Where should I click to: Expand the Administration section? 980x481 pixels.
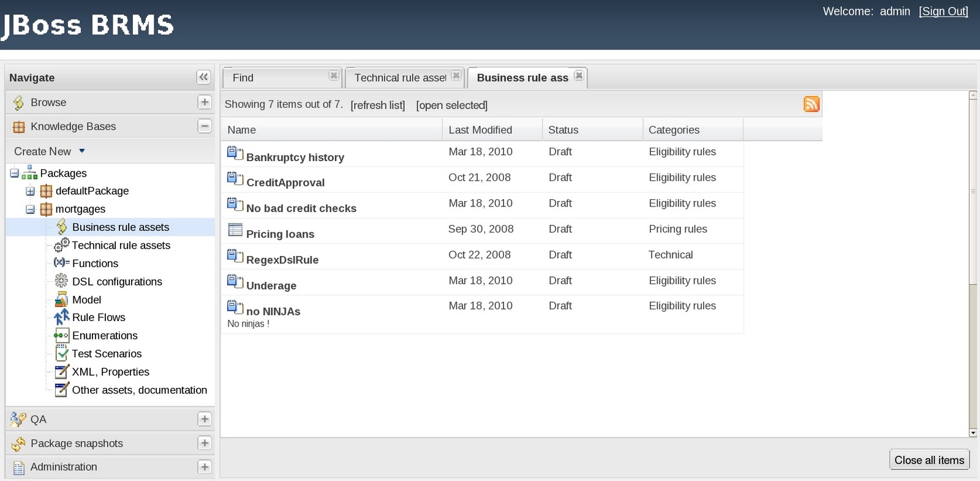coord(205,467)
